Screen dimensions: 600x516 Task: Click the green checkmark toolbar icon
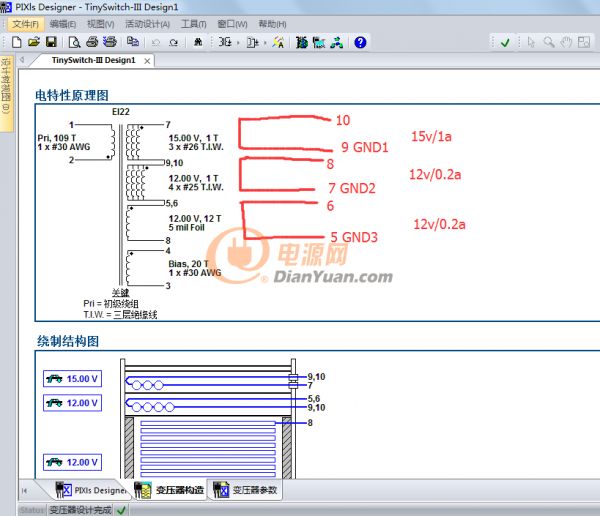click(505, 42)
